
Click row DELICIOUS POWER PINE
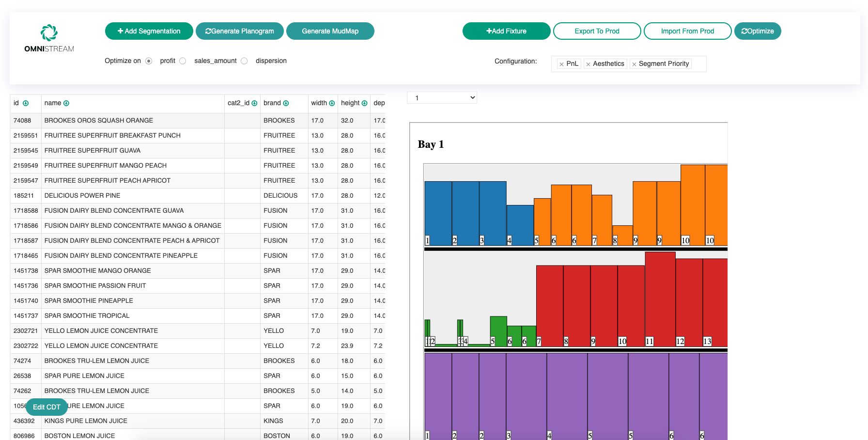[198, 196]
